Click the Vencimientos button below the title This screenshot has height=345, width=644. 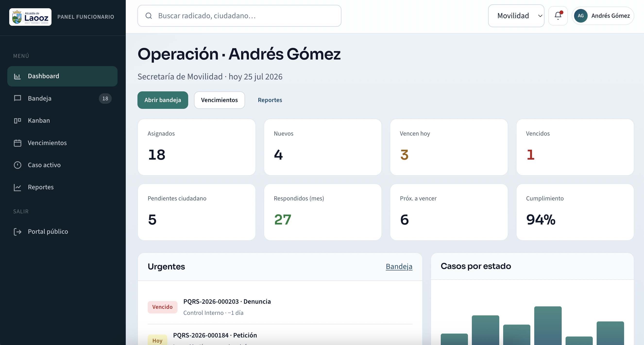point(219,100)
